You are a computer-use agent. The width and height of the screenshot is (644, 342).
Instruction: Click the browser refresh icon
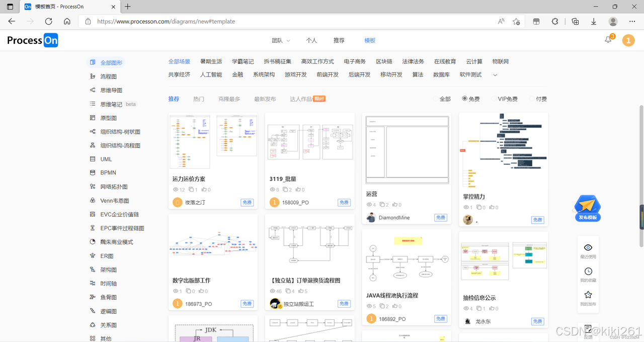tap(48, 21)
